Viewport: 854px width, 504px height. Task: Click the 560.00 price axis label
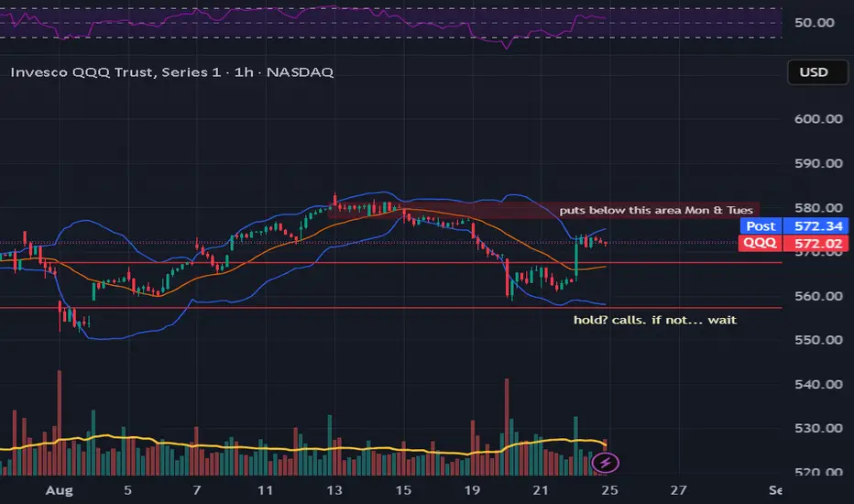[818, 296]
